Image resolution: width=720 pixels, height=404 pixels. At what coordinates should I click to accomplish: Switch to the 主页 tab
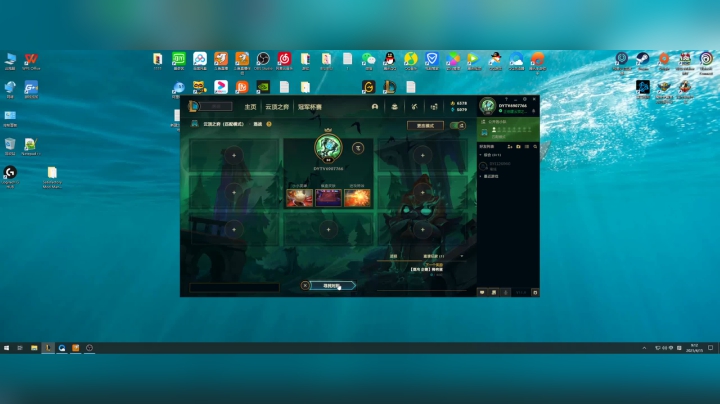coord(250,107)
